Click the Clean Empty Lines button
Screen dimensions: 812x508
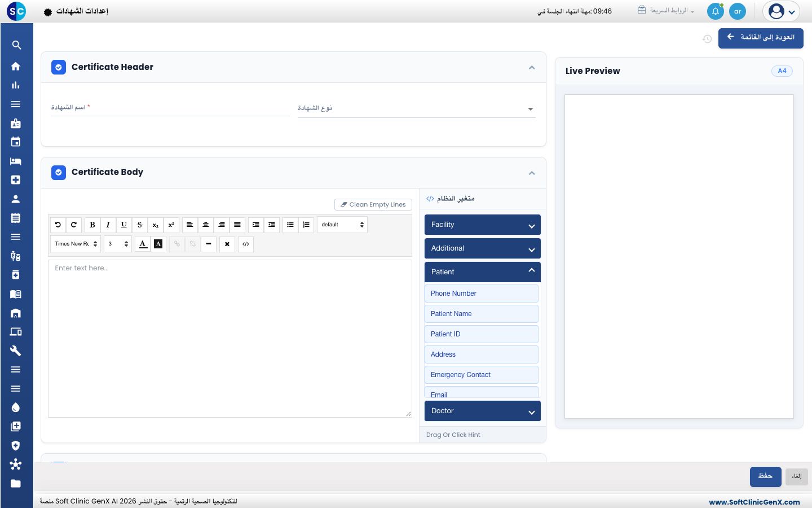(x=373, y=204)
